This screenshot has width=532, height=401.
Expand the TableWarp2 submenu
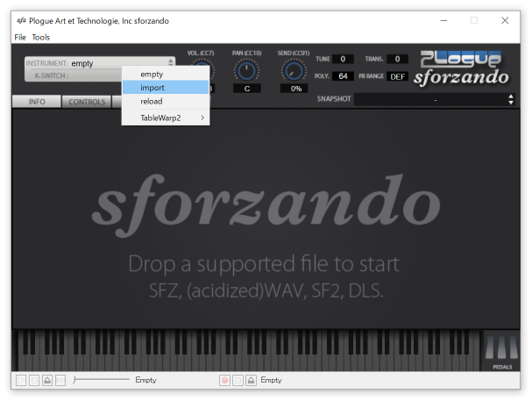click(166, 118)
